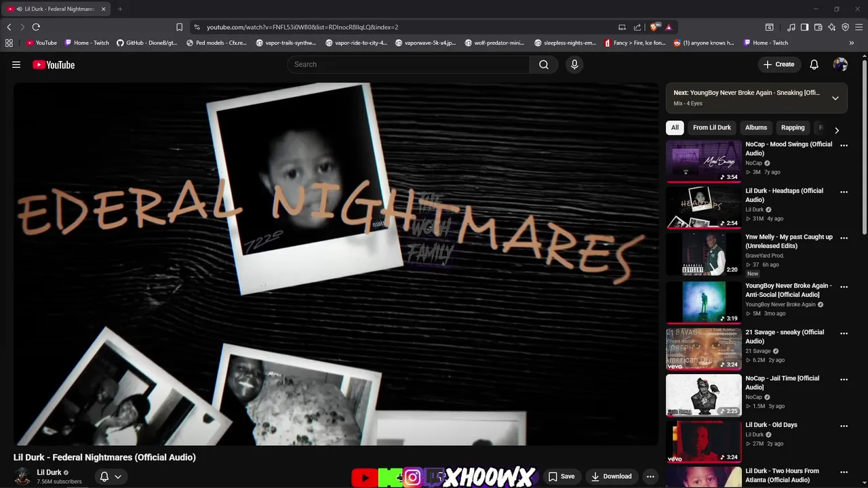Play Lil Durk - Headtaps thumbnail

(x=703, y=207)
